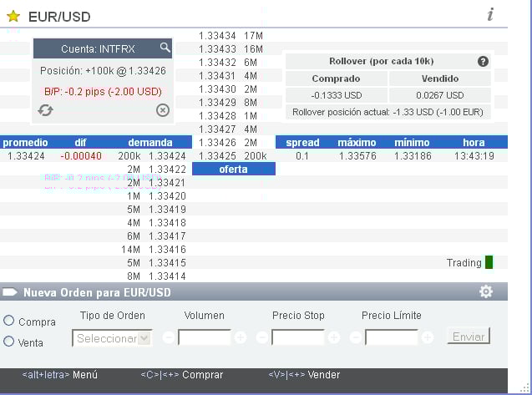This screenshot has width=532, height=395.
Task: Decrease Volumen with the minus button
Action: click(x=169, y=337)
